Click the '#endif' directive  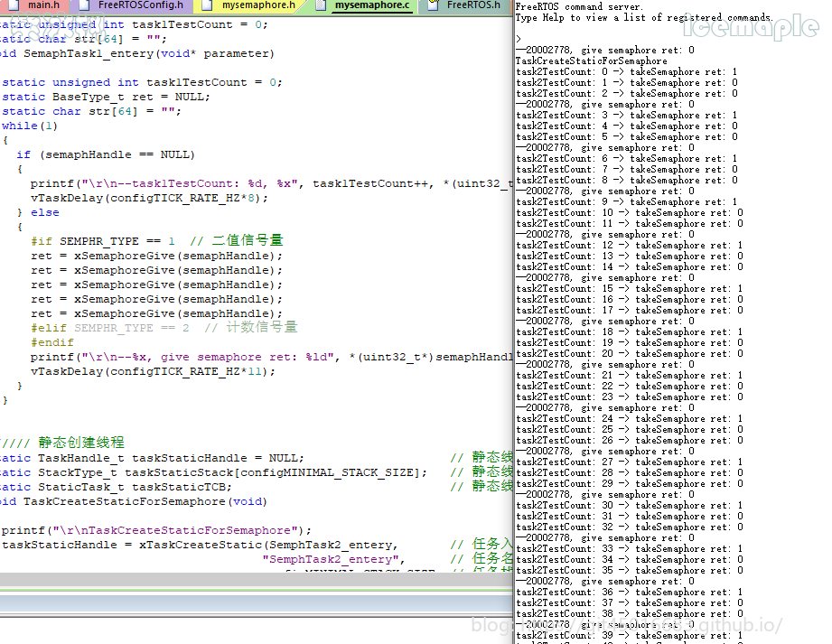[x=52, y=342]
